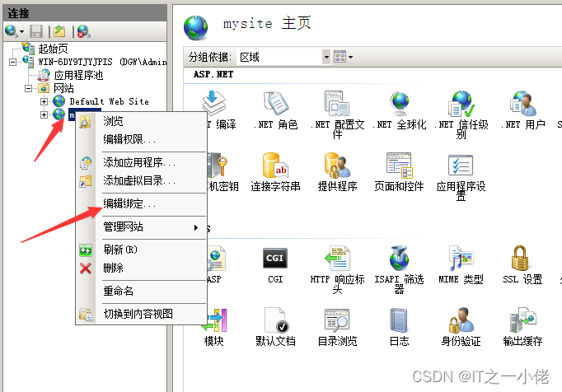This screenshot has width=562, height=392.
Task: Open the SSL 设置 feature
Action: 522,265
